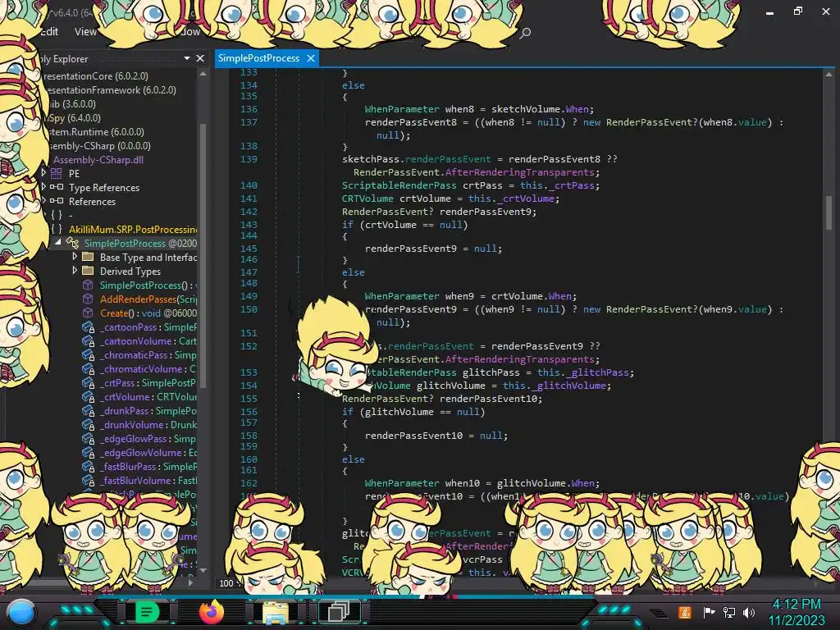Viewport: 840px width, 630px height.
Task: Expand the PE node
Action: tap(44, 173)
